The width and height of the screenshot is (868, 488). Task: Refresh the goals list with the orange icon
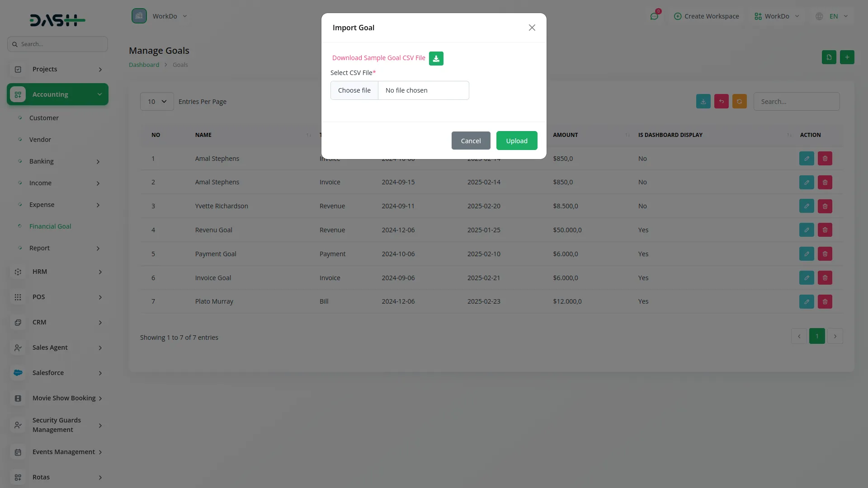tap(740, 101)
